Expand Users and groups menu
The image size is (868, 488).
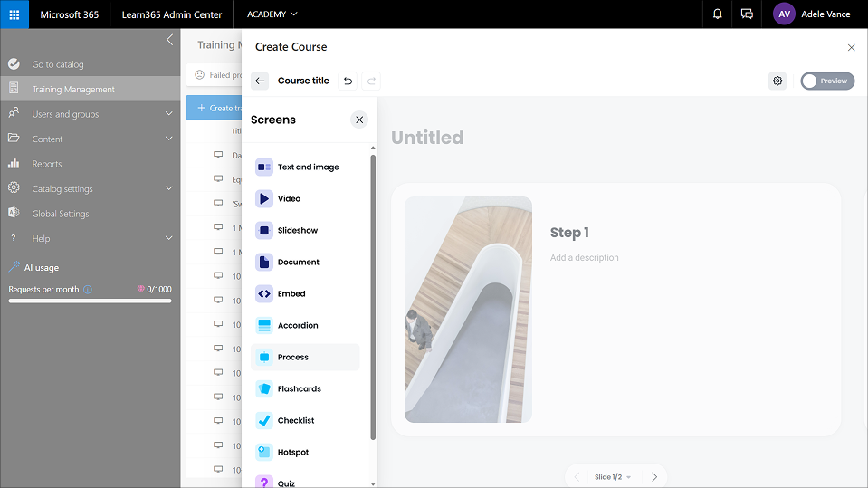[168, 114]
